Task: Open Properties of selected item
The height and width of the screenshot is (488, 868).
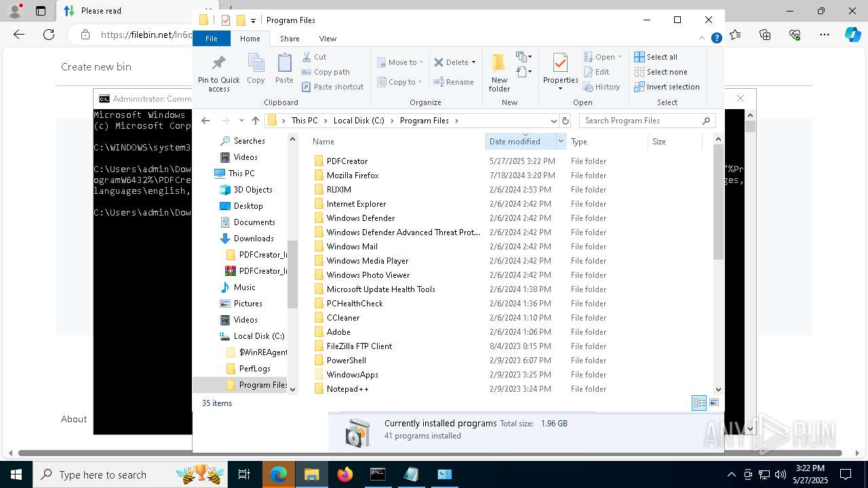Action: pyautogui.click(x=560, y=72)
